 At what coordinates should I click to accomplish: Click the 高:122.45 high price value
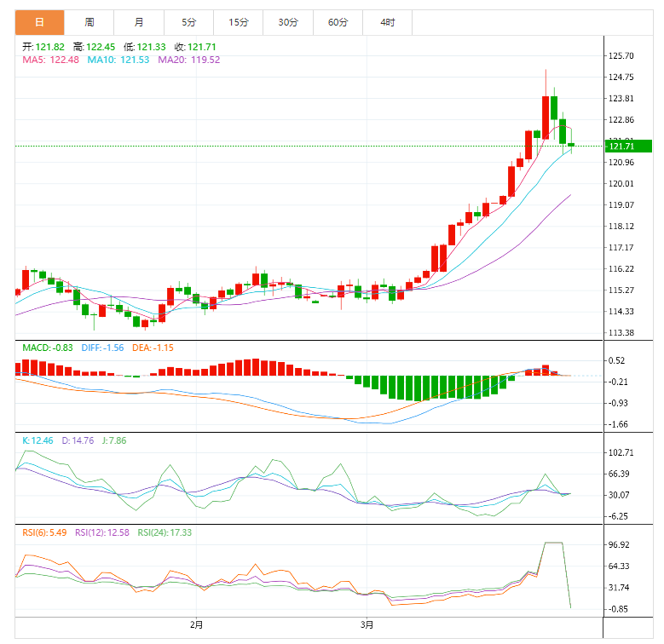pos(94,47)
